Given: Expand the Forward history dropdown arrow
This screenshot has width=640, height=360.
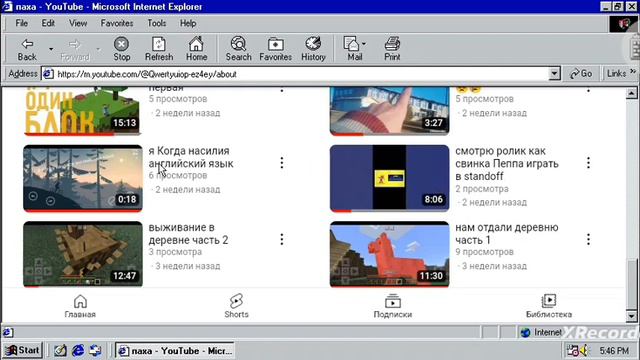Looking at the screenshot, I should coord(98,49).
